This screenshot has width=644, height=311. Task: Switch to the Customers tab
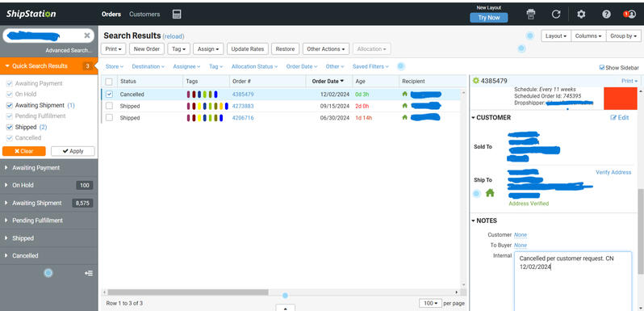144,14
